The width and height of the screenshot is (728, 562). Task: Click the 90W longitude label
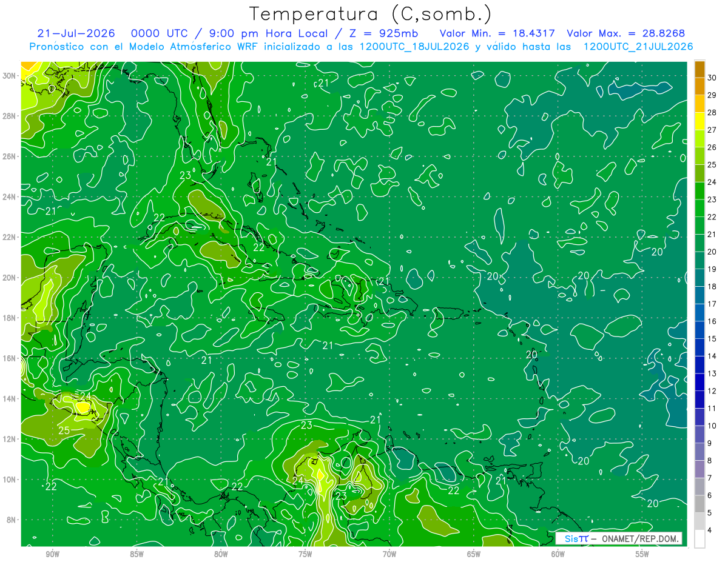click(x=52, y=554)
